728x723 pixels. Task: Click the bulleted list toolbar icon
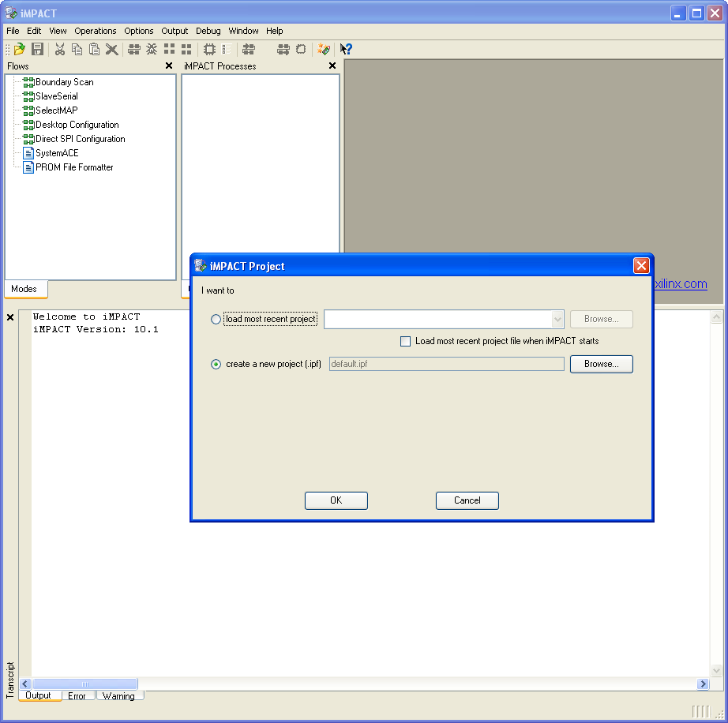click(227, 49)
